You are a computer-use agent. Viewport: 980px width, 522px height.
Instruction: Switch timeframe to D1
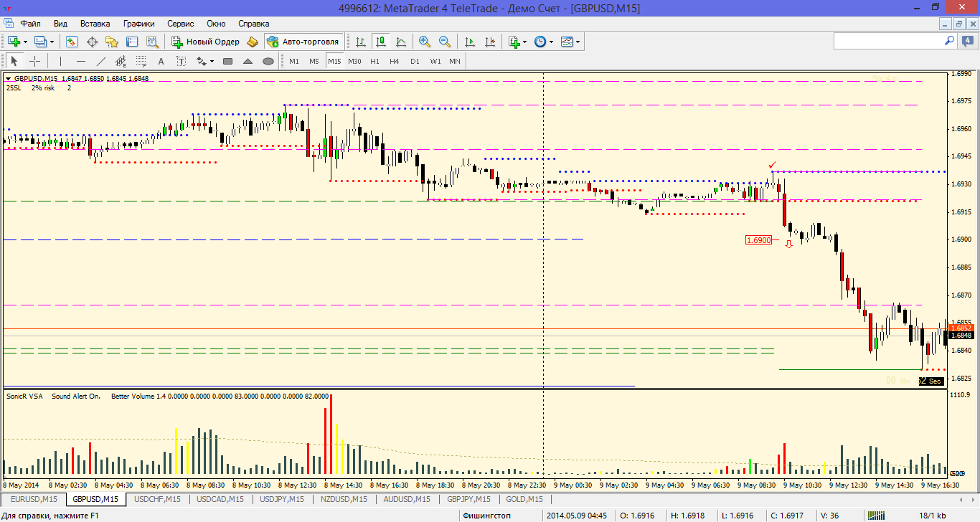415,61
